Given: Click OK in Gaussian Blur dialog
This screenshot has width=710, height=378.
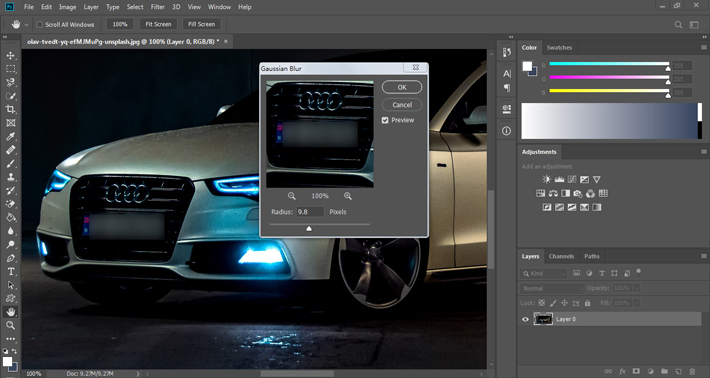Looking at the screenshot, I should pos(402,87).
